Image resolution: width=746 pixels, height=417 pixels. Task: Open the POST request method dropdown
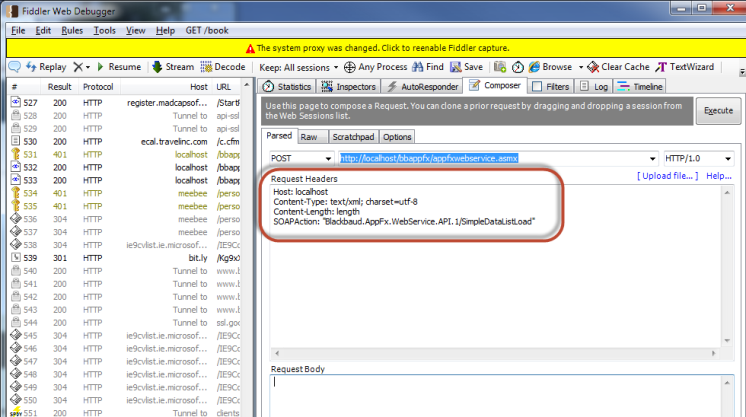[x=302, y=158]
